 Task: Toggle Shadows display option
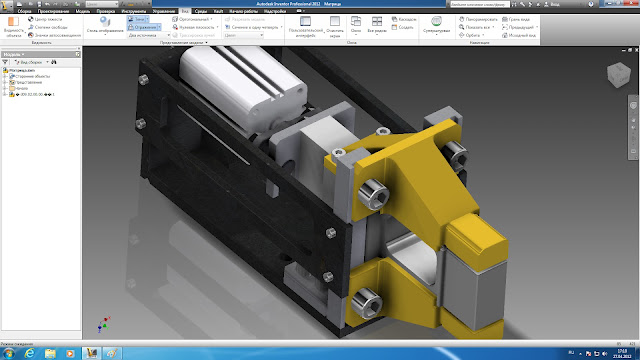click(x=137, y=19)
